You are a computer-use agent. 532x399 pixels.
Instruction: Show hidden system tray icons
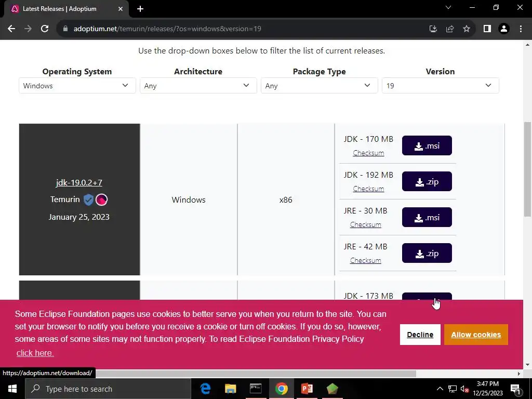(440, 389)
